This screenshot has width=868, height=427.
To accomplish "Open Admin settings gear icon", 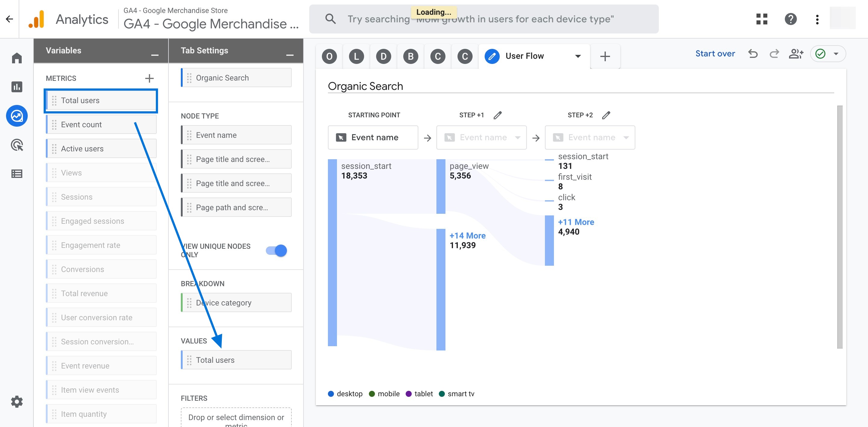I will [17, 401].
